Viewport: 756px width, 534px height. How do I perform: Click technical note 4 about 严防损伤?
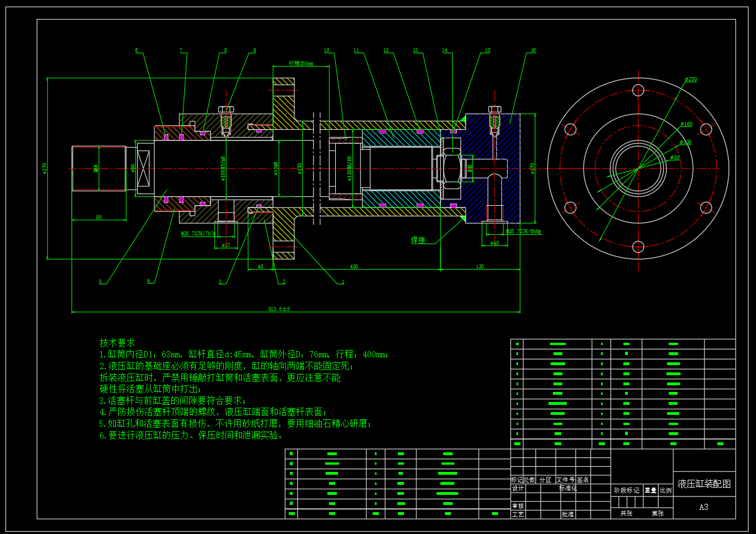[x=213, y=412]
